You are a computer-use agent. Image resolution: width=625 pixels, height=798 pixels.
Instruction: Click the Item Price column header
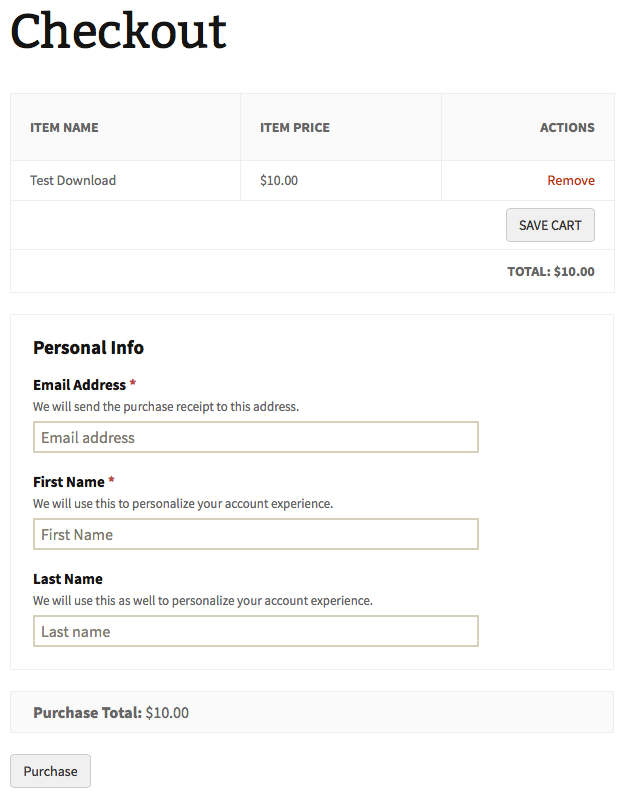294,128
